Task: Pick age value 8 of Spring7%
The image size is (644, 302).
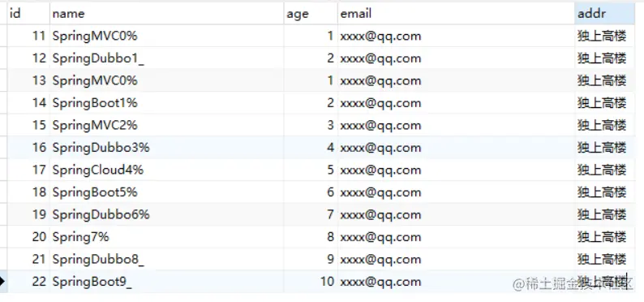Action: point(311,237)
